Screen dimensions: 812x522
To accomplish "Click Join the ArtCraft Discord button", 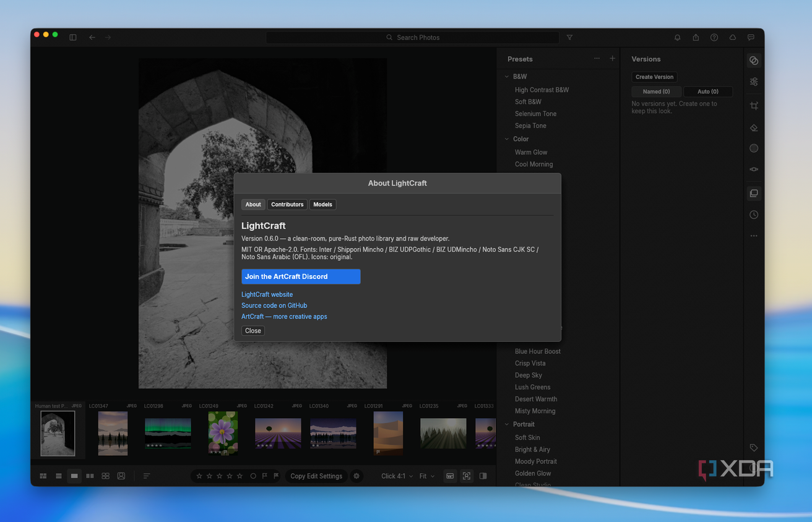I will (301, 276).
